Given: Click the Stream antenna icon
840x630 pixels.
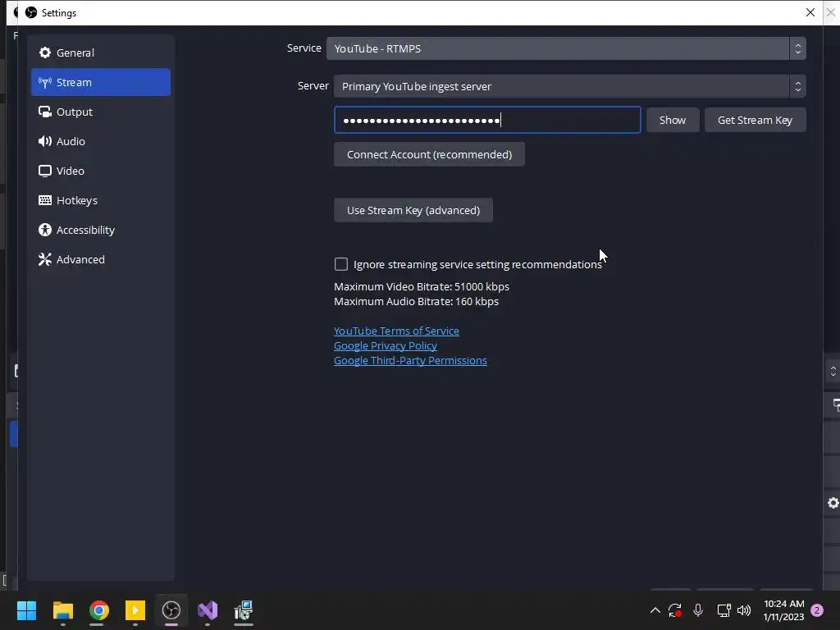Looking at the screenshot, I should pyautogui.click(x=45, y=82).
